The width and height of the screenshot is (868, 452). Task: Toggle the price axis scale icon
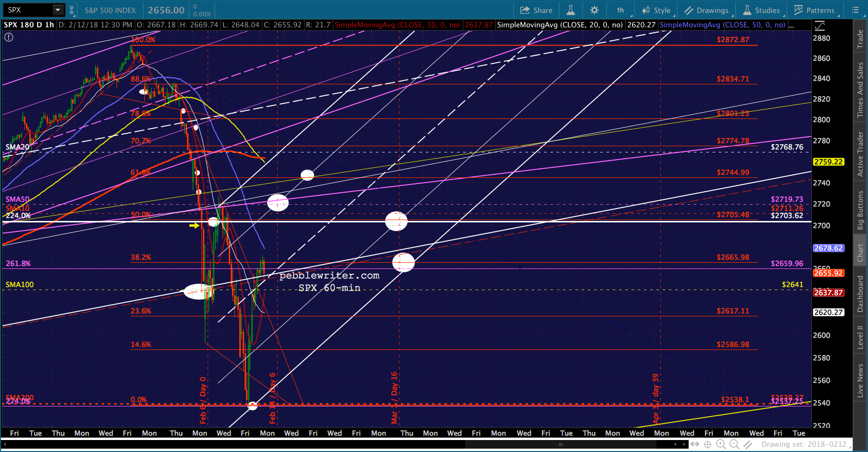[820, 25]
